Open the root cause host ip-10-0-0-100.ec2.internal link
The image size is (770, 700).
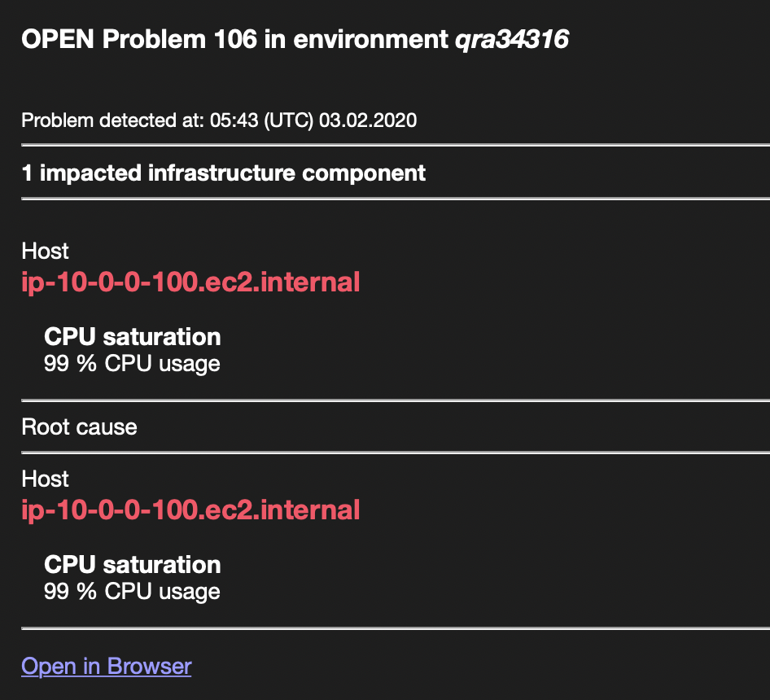(190, 510)
